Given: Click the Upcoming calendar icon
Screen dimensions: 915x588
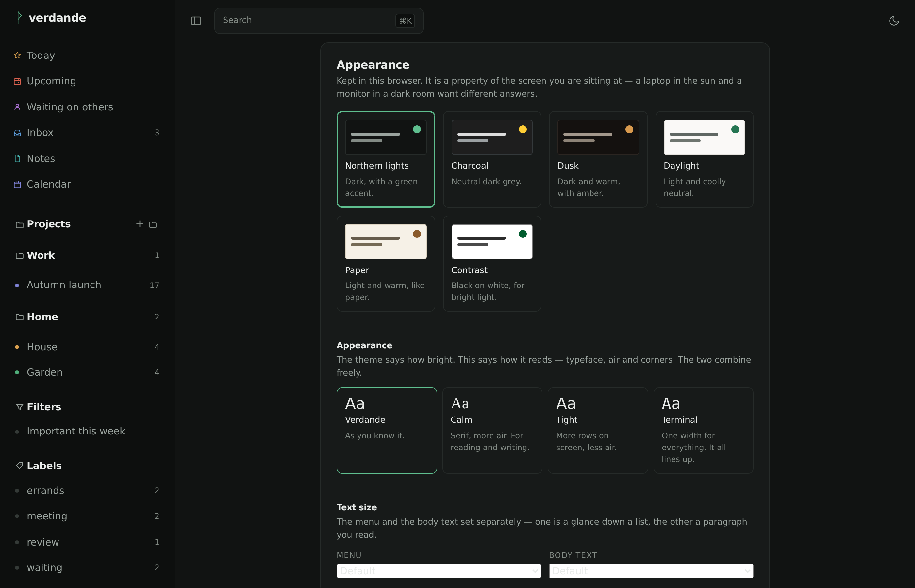Looking at the screenshot, I should point(17,81).
